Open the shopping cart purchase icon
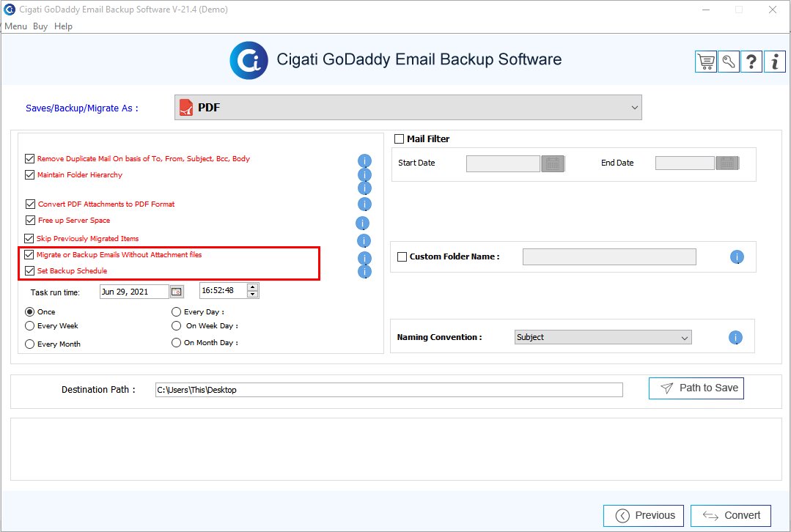Screen dimensions: 791x532 [x=706, y=62]
